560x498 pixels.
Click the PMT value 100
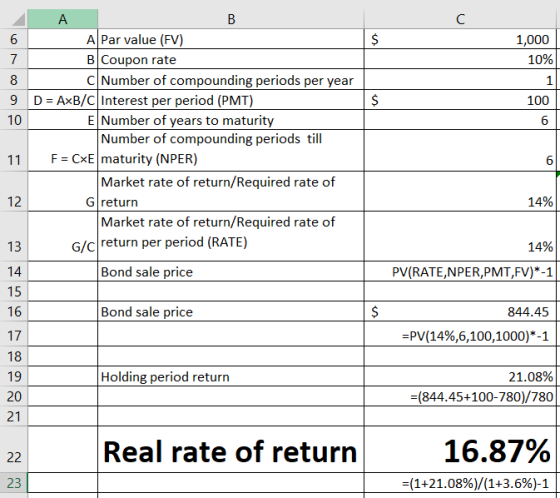460,100
